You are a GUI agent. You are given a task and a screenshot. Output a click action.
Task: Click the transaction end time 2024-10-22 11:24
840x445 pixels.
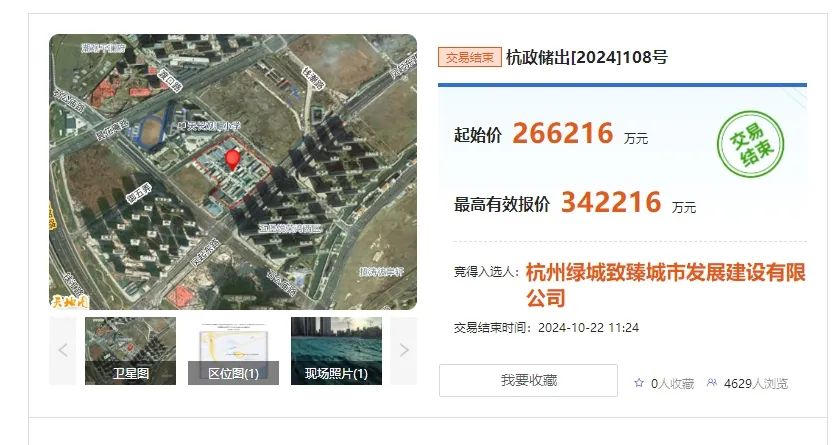point(588,328)
